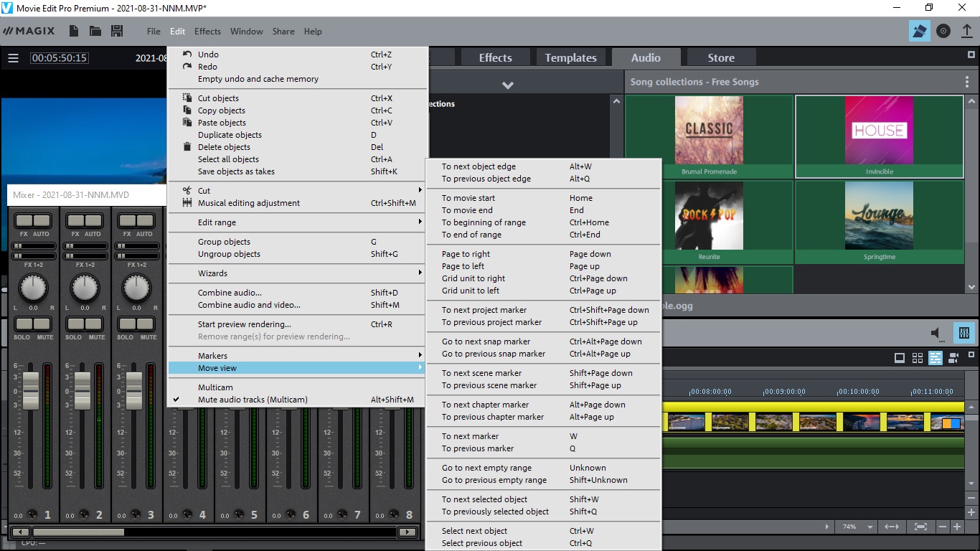Click the Open project folder icon

tap(95, 31)
